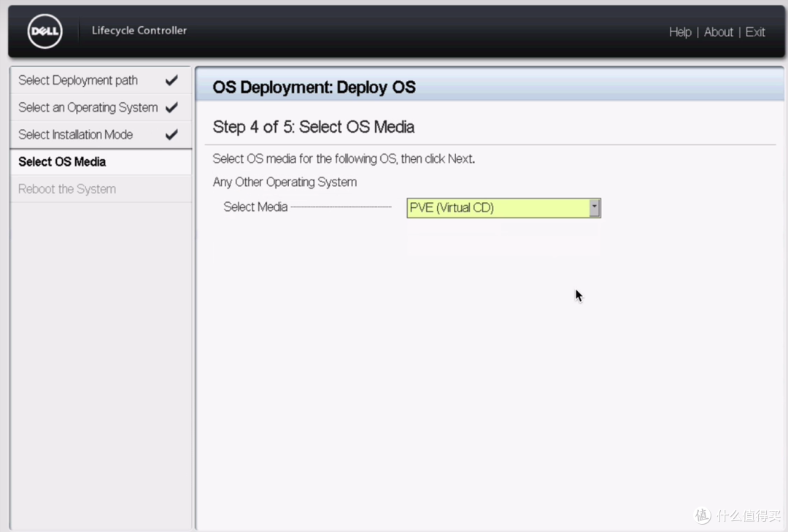Click the Select Media label
This screenshot has height=532, width=788.
tap(255, 207)
